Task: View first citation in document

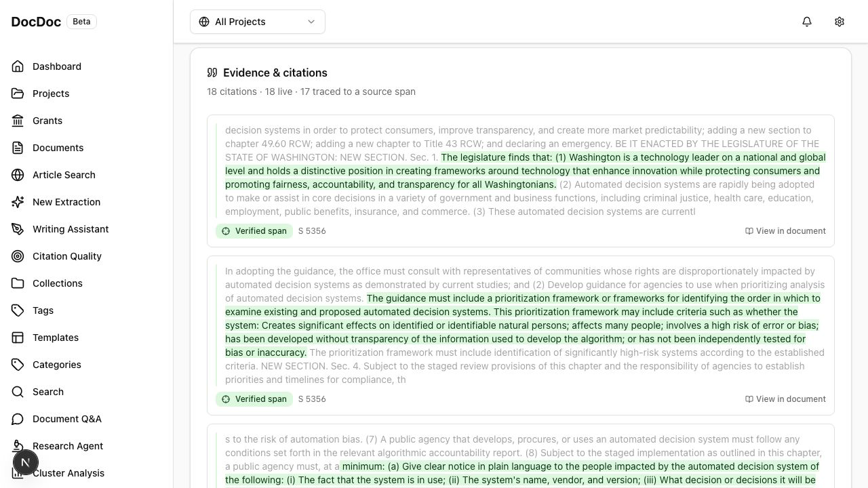Action: point(785,231)
